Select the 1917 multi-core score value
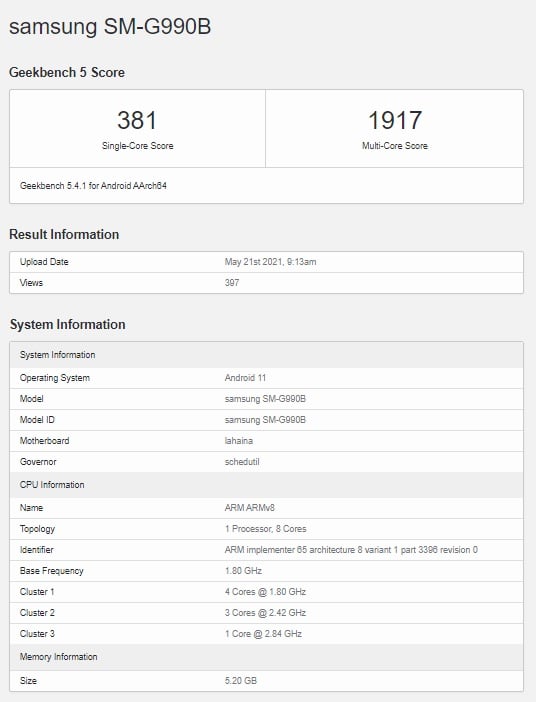 pyautogui.click(x=394, y=120)
